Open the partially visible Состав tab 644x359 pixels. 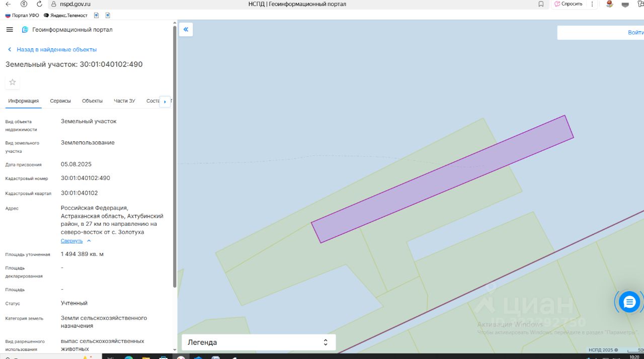(x=152, y=101)
